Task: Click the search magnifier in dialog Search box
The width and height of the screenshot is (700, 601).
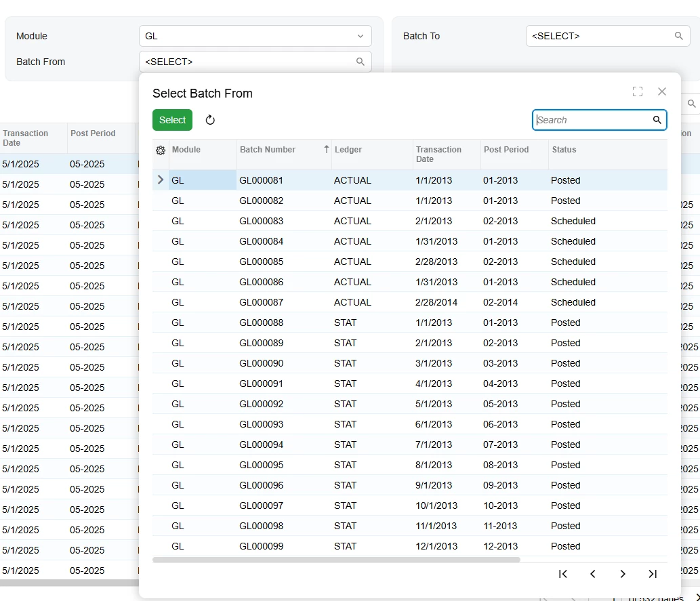Action: point(657,120)
